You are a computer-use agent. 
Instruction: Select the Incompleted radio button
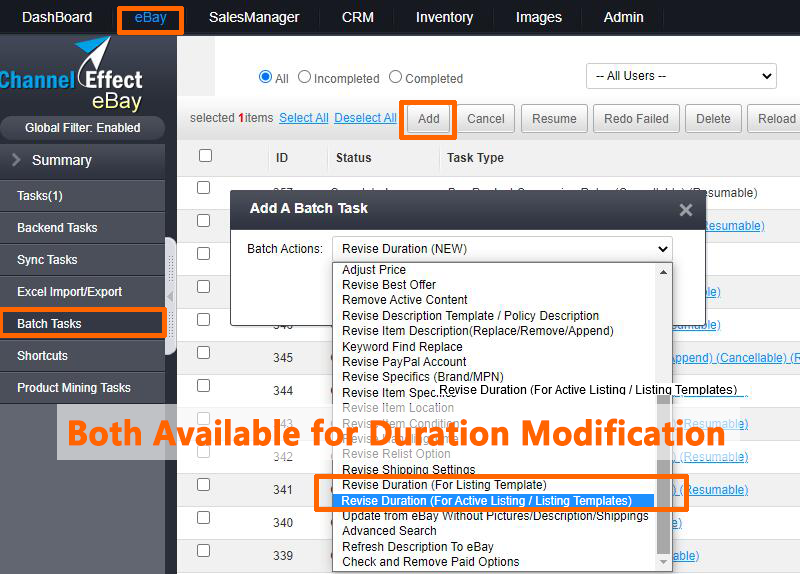(304, 77)
